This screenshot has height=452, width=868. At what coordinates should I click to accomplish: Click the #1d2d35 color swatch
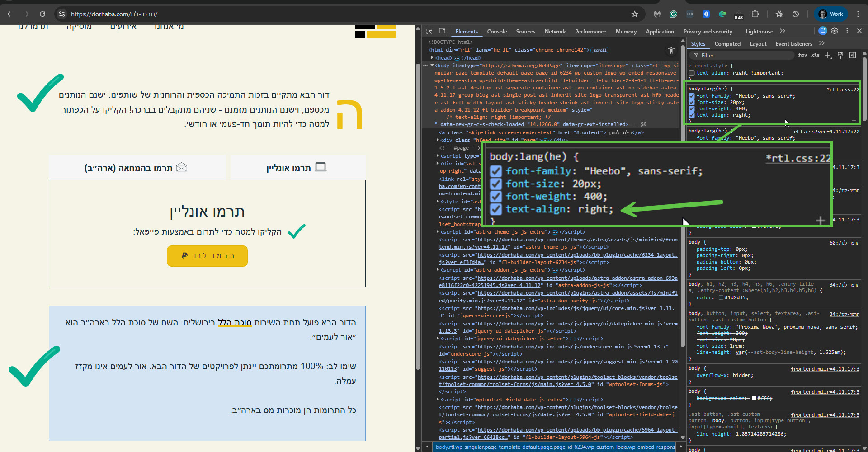(721, 297)
